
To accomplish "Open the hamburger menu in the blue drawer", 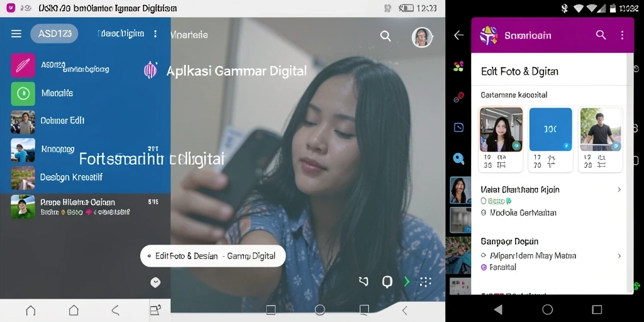I will click(16, 34).
